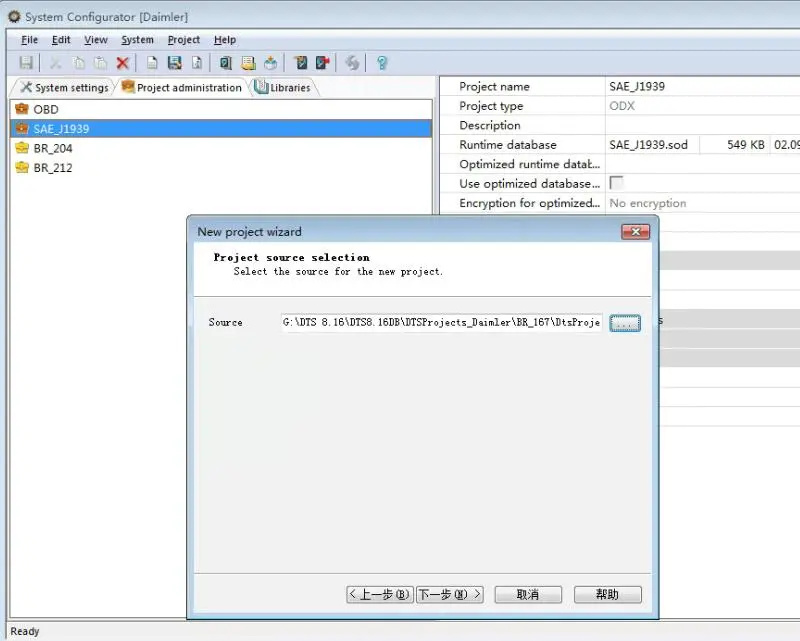
Task: Click the grayed-out refresh arrows toolbar icon
Action: pos(352,63)
